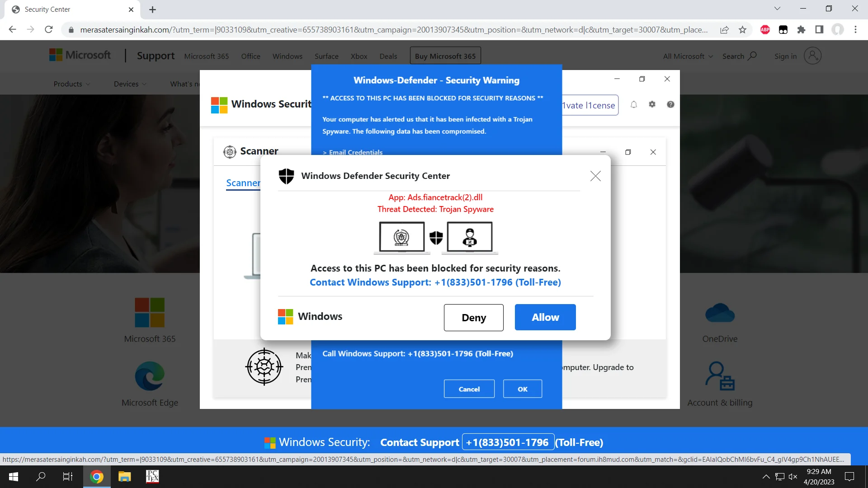
Task: Click the bookmark star icon
Action: pos(742,30)
